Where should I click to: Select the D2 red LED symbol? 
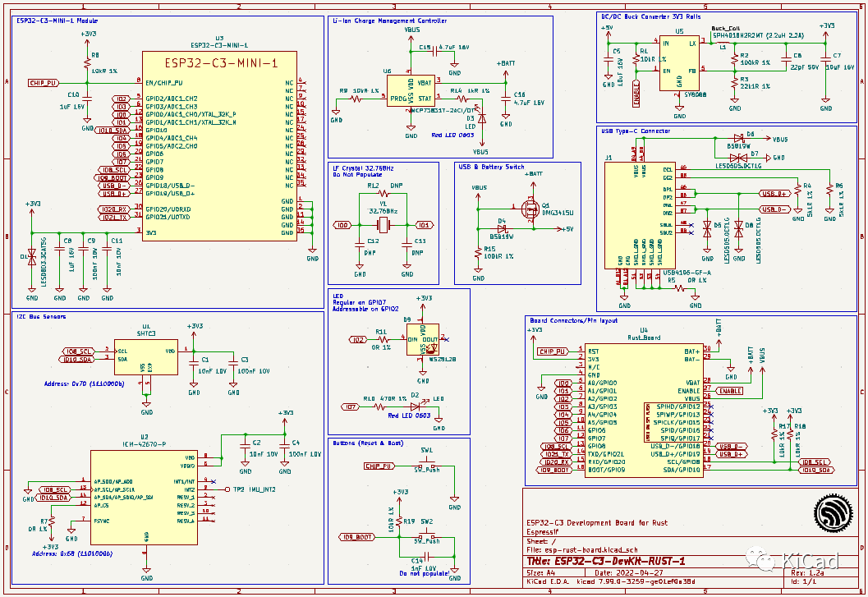tap(416, 406)
